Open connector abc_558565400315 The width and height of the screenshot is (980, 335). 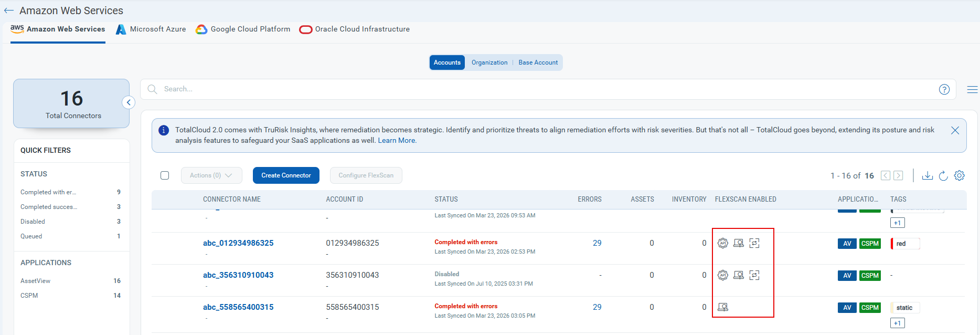point(238,307)
